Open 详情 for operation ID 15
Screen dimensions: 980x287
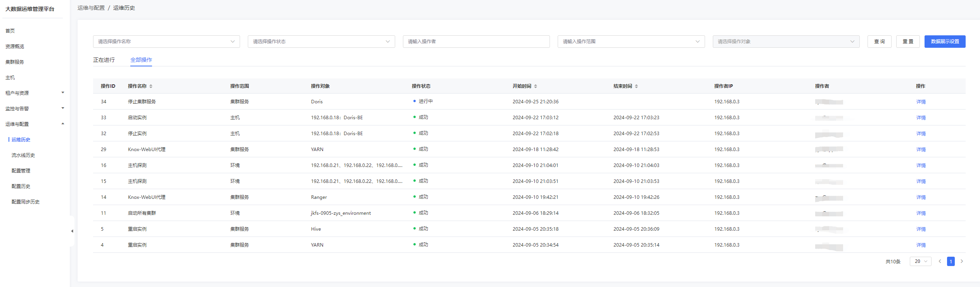(921, 181)
